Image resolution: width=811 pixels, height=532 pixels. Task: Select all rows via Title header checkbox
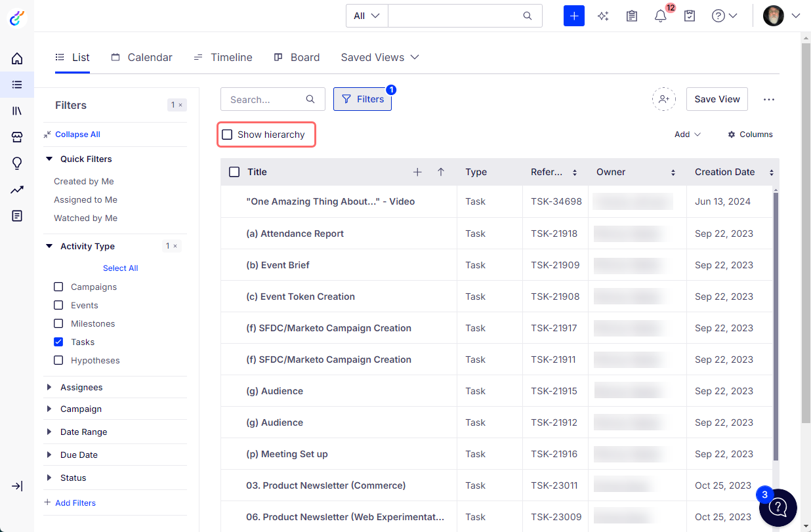(x=234, y=172)
